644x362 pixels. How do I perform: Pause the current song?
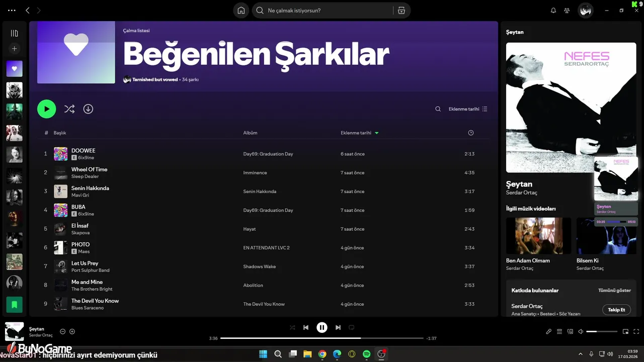tap(322, 327)
